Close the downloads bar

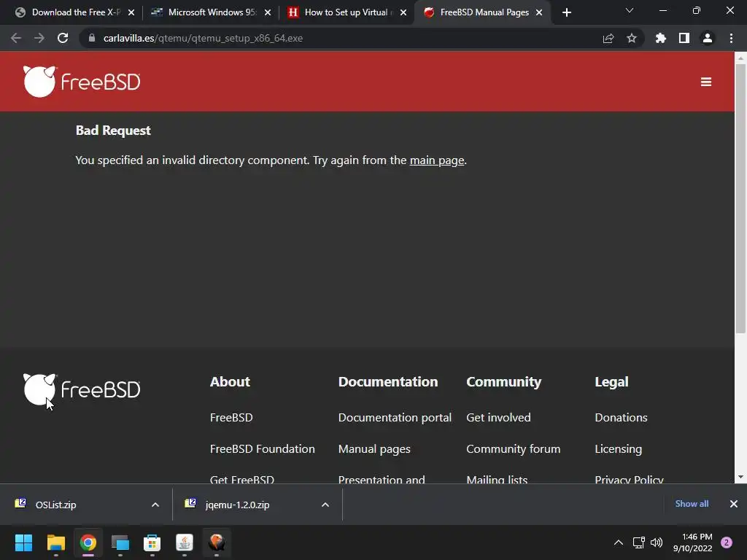[x=734, y=504]
